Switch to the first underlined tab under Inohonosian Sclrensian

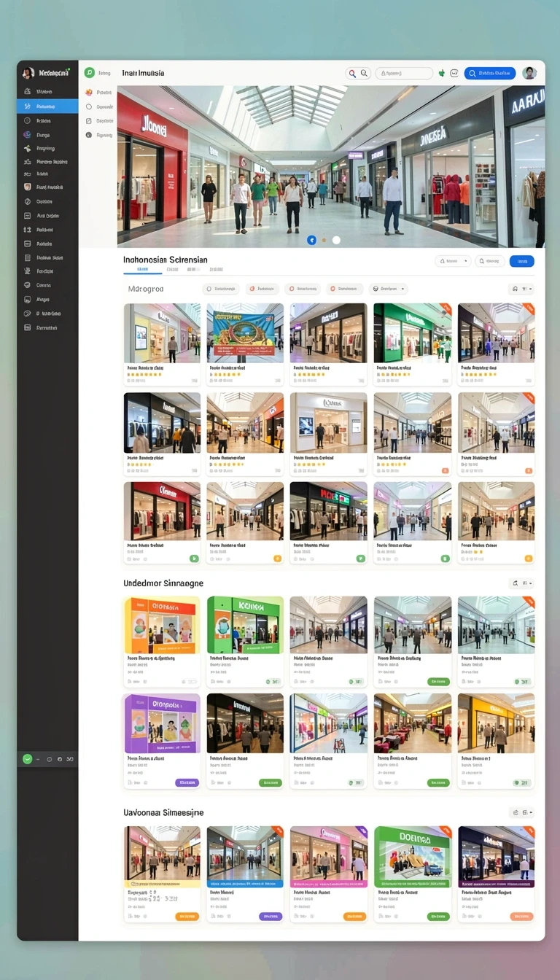click(x=142, y=270)
